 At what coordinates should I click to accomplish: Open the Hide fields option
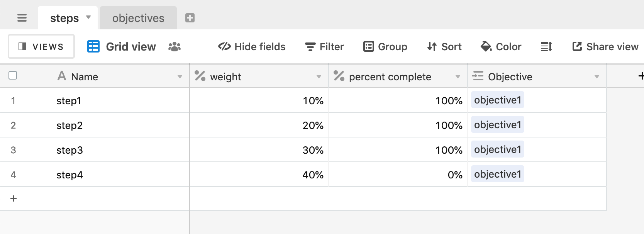[x=252, y=47]
